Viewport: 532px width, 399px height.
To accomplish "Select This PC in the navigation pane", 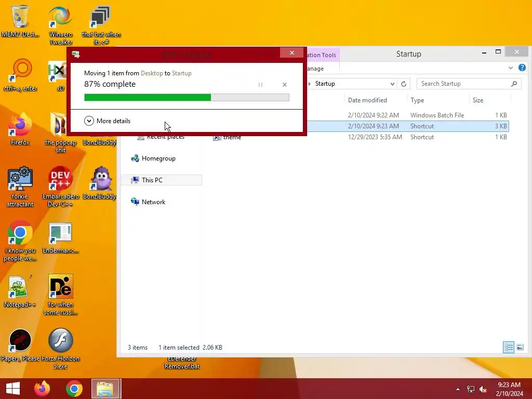I will click(x=162, y=180).
